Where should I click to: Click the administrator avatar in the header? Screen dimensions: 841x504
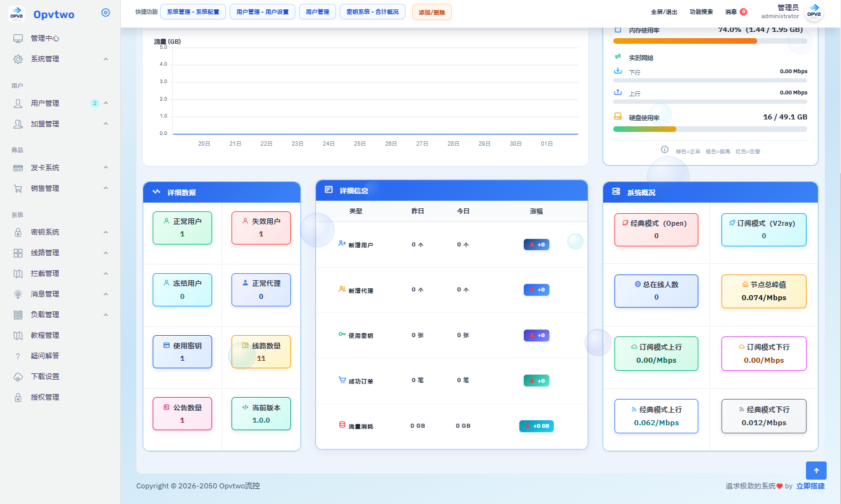[814, 13]
